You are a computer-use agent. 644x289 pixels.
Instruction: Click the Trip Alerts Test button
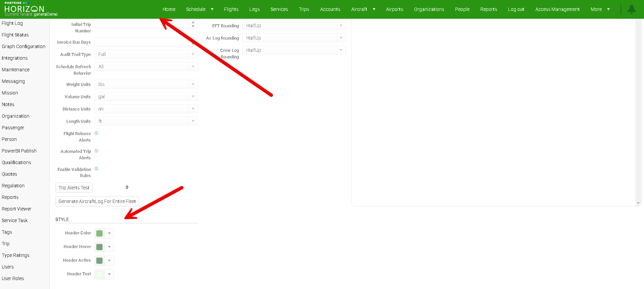(74, 188)
